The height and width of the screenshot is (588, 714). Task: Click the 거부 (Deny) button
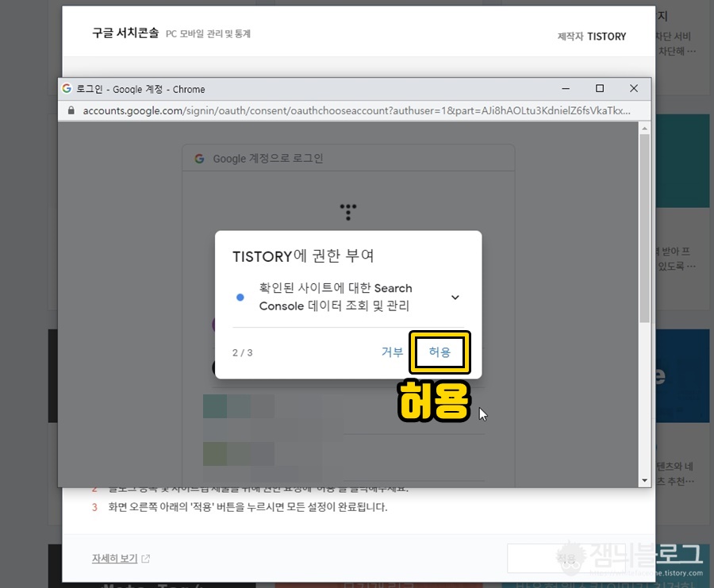point(392,352)
